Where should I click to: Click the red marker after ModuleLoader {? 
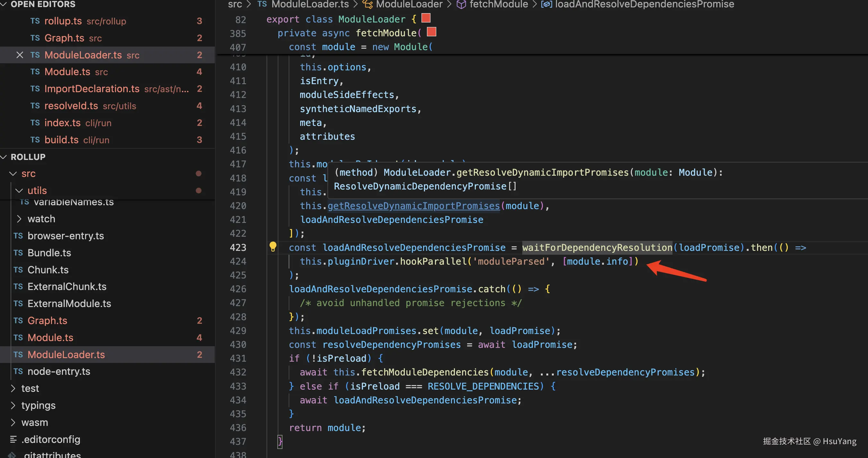coord(426,18)
